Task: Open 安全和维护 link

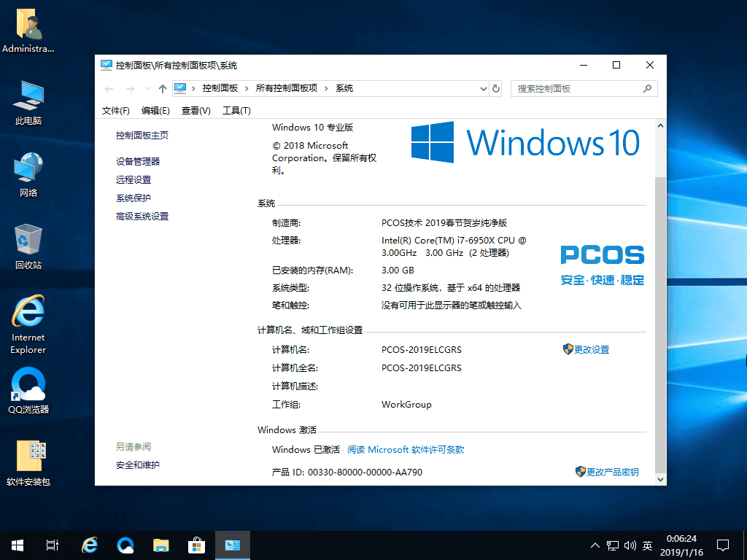Action: click(x=138, y=464)
